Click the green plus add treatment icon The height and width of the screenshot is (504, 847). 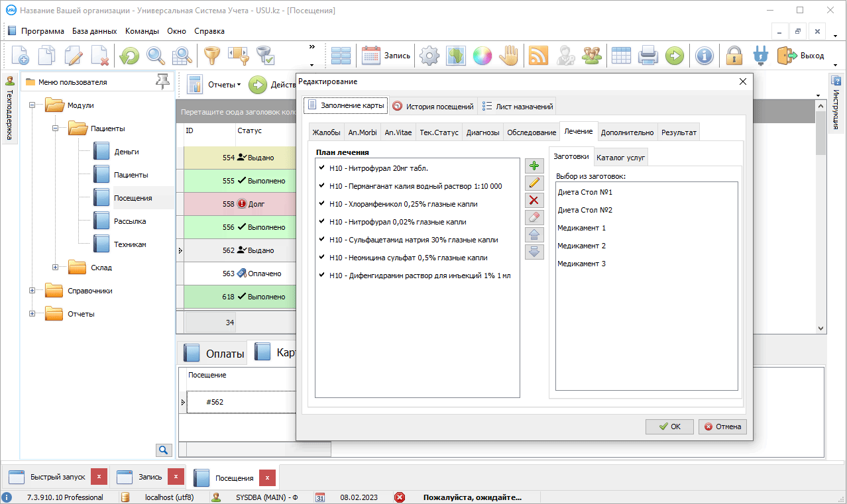[534, 166]
